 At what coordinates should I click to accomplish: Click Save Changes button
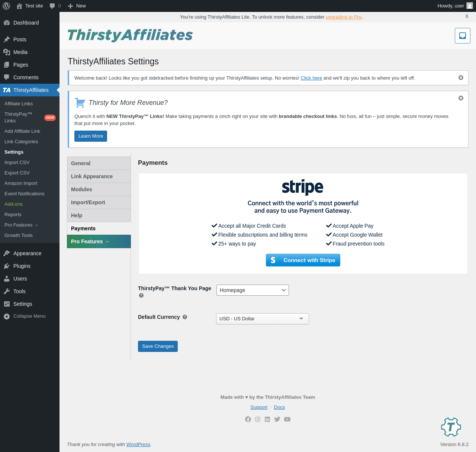pyautogui.click(x=158, y=346)
